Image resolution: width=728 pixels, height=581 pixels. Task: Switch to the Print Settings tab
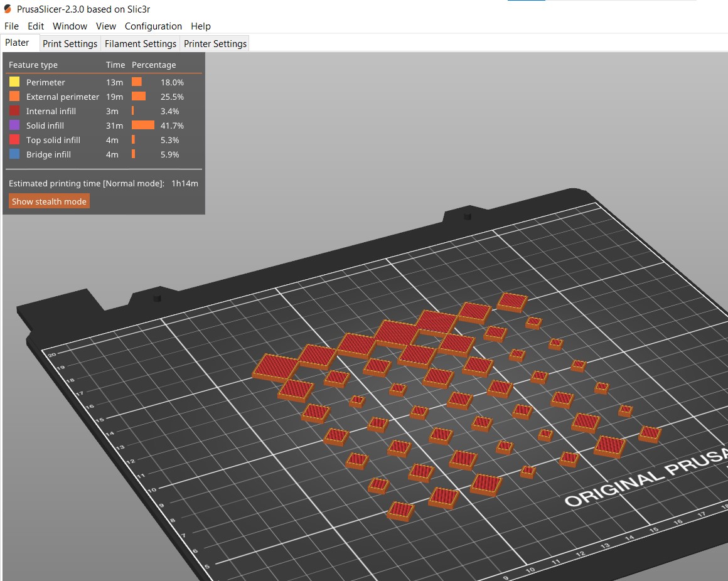(x=70, y=44)
